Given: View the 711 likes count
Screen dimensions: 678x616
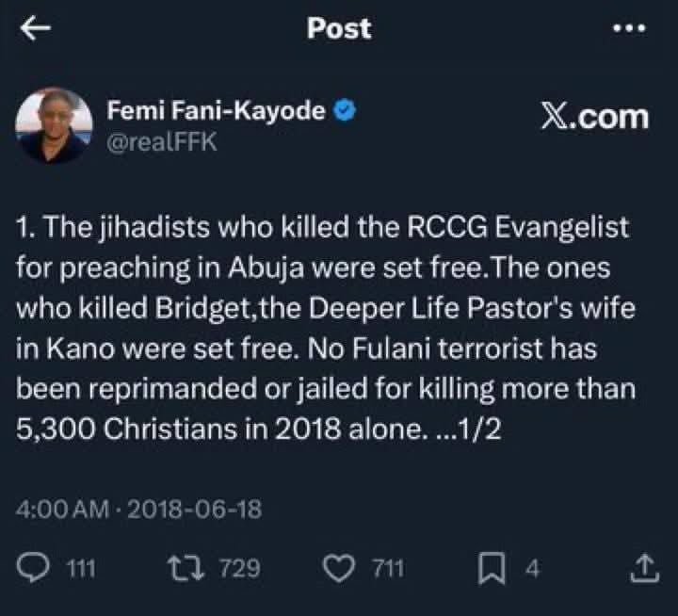Looking at the screenshot, I should 388,569.
